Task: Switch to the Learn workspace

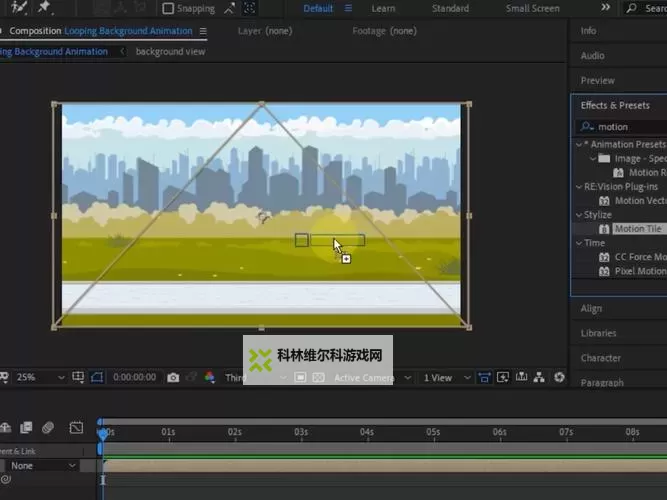Action: click(383, 9)
